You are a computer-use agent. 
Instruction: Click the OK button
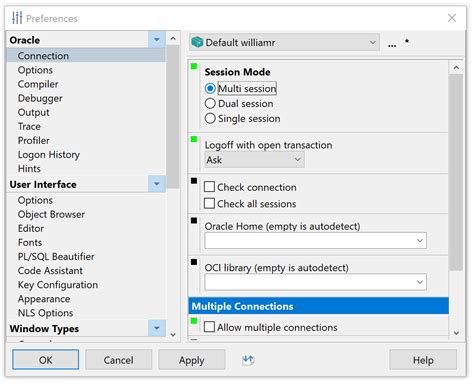(46, 360)
